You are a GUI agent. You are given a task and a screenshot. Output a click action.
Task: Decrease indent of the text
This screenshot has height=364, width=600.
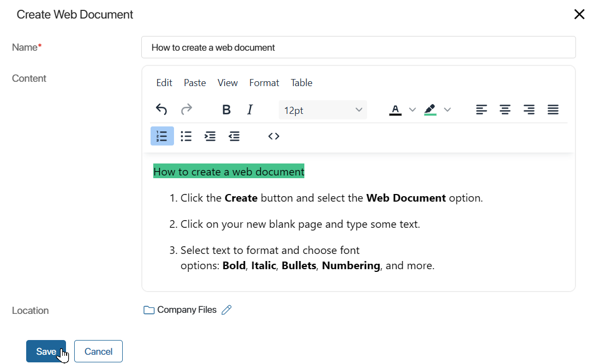[234, 136]
